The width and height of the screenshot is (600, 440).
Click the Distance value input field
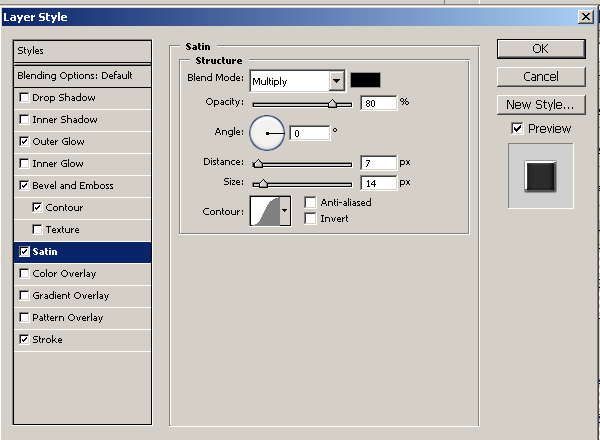pyautogui.click(x=377, y=162)
